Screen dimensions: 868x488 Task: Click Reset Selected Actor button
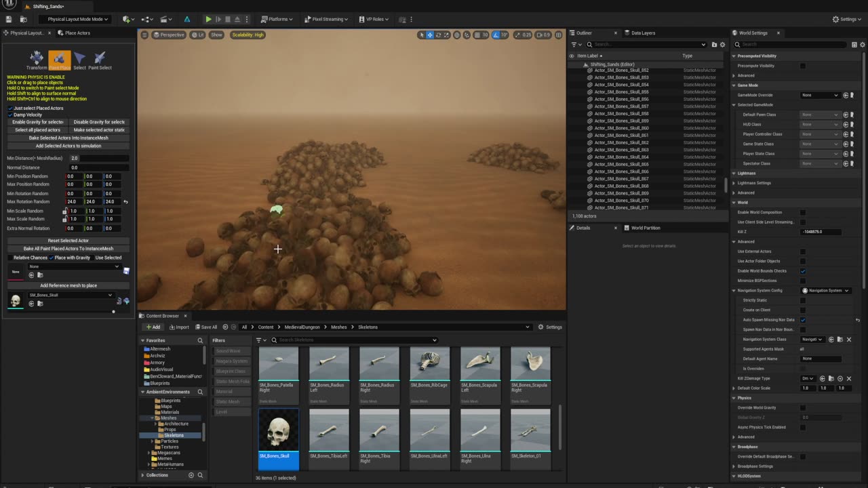point(68,241)
